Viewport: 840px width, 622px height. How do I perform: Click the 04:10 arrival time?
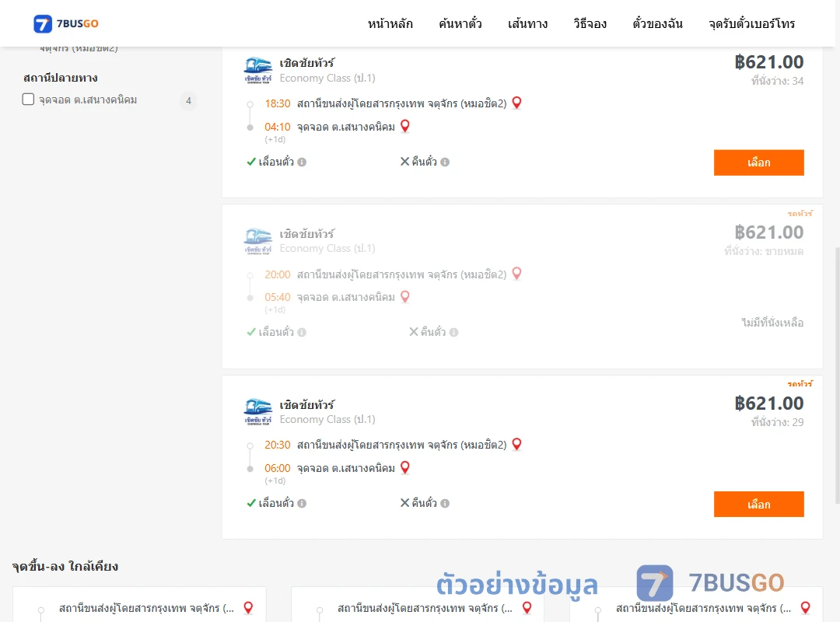277,127
